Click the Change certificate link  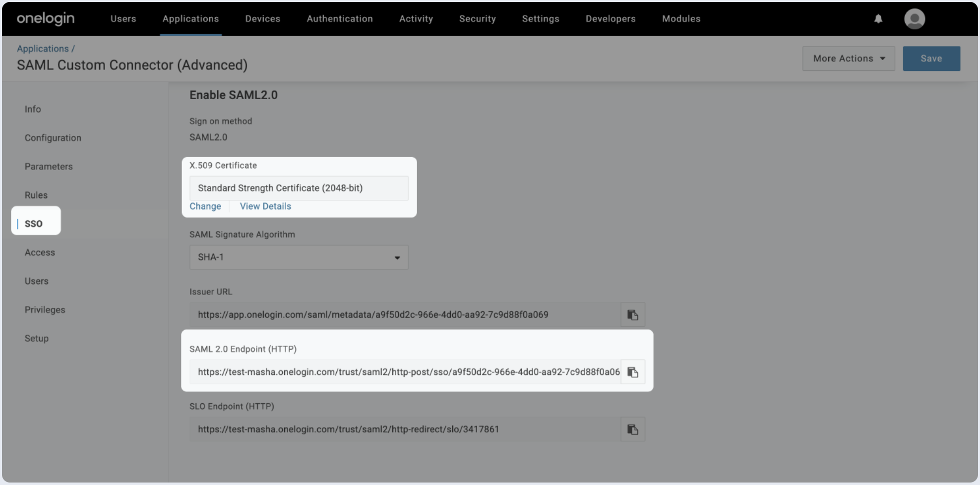[x=205, y=206]
